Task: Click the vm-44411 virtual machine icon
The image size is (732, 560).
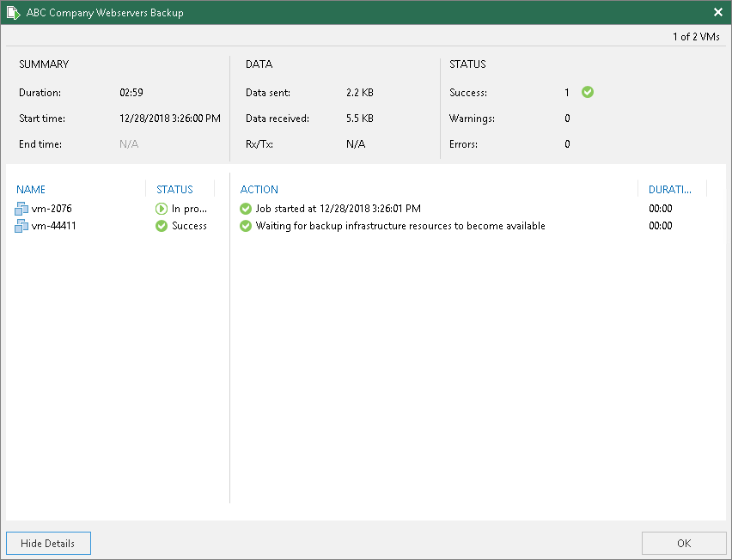Action: point(21,226)
